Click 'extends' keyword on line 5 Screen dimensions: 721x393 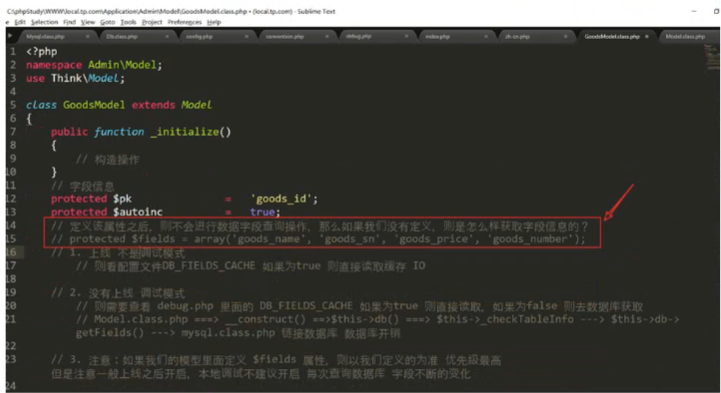click(x=153, y=105)
